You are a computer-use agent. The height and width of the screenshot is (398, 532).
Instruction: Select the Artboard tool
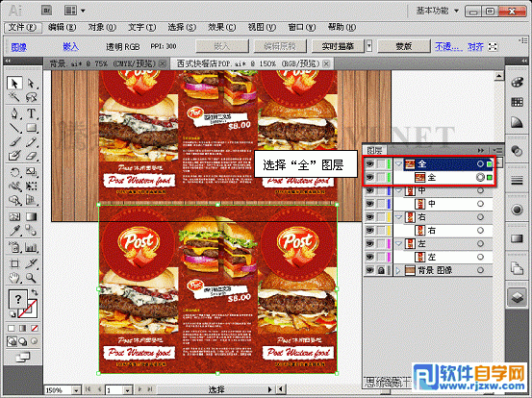[x=14, y=263]
